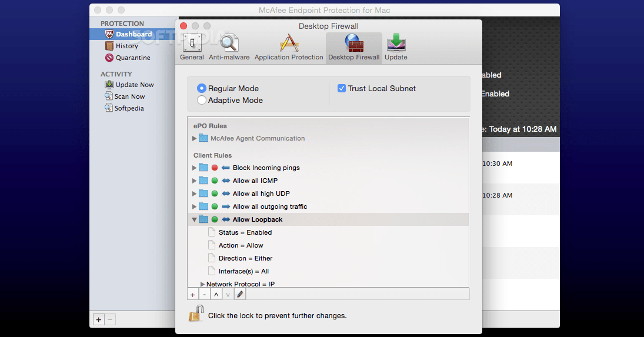Screen dimensions: 644x337
Task: Select the Desktop Firewall brick wall icon
Action: pyautogui.click(x=353, y=43)
